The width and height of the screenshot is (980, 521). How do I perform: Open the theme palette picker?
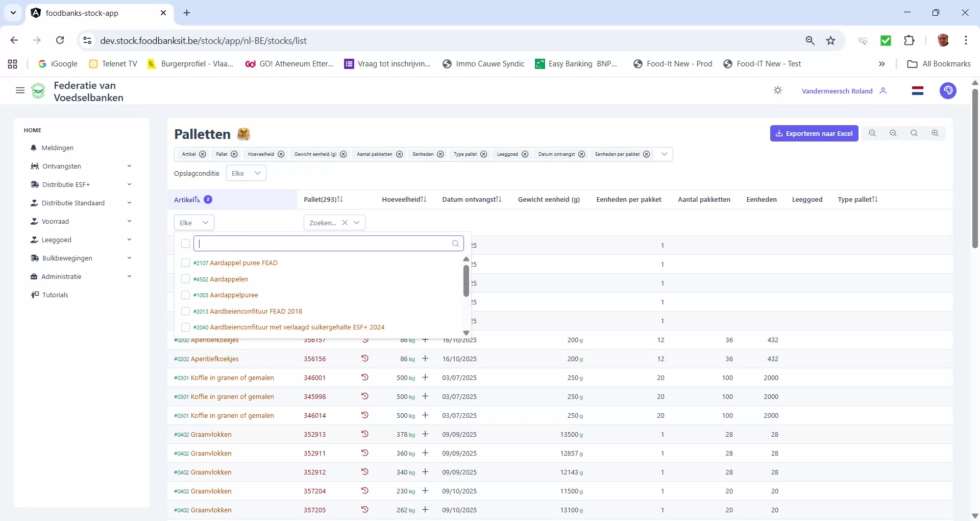[948, 90]
